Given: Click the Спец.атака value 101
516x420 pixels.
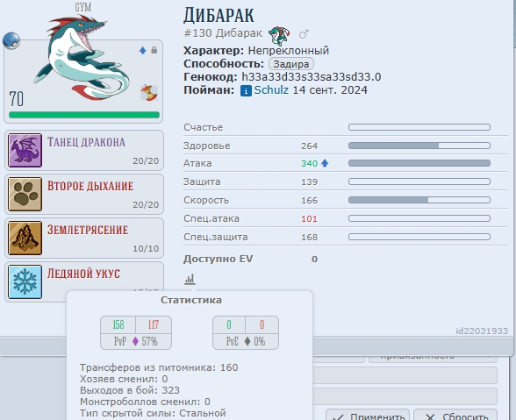Looking at the screenshot, I should [309, 218].
